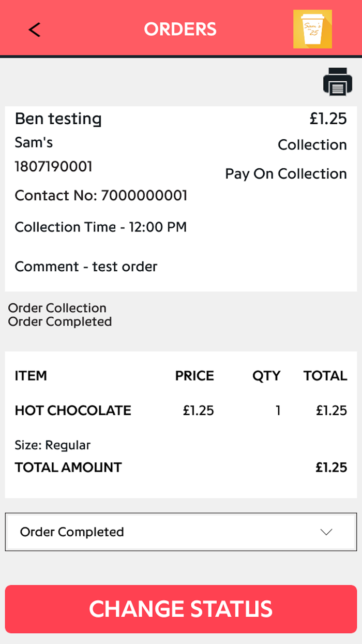This screenshot has height=644, width=362.
Task: Tap the contact number 7000000001
Action: tap(101, 195)
